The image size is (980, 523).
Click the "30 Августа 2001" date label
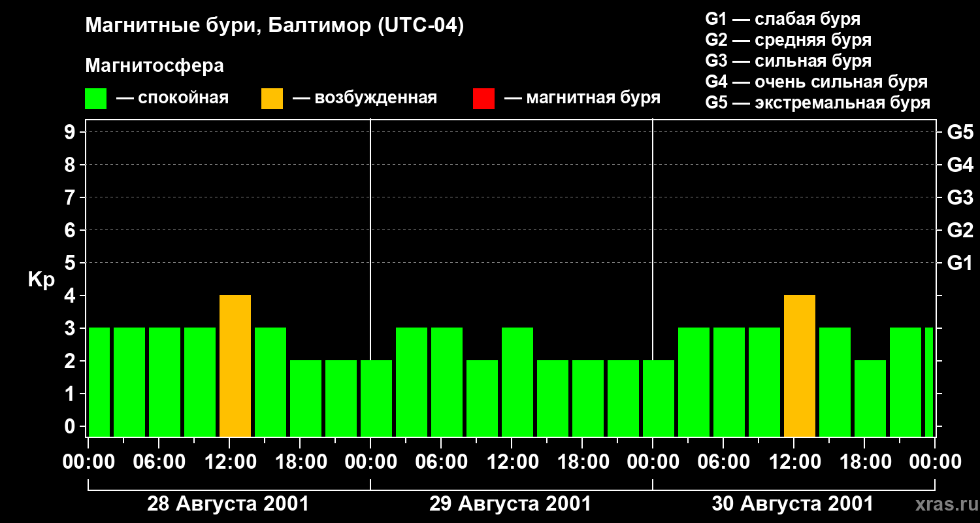point(792,504)
